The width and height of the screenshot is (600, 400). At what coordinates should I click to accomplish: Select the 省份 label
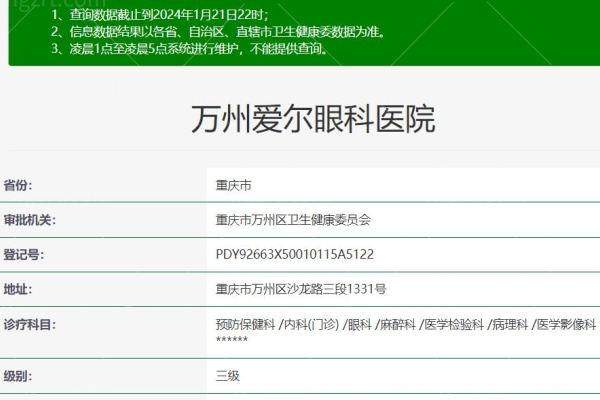coord(18,185)
